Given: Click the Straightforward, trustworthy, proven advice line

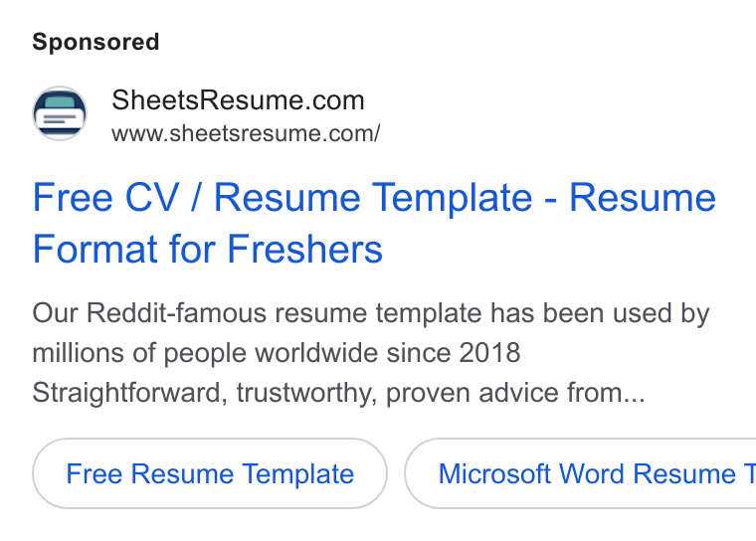Looking at the screenshot, I should (338, 393).
